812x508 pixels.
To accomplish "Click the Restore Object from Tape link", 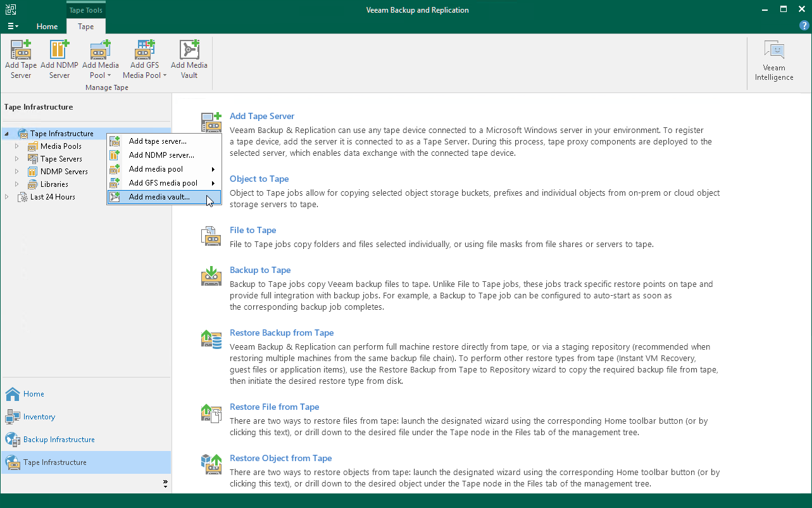I will [281, 458].
